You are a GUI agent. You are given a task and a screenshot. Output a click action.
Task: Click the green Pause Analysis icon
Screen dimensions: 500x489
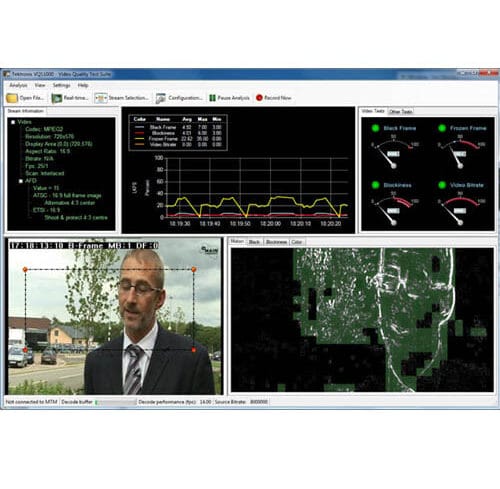click(x=212, y=98)
